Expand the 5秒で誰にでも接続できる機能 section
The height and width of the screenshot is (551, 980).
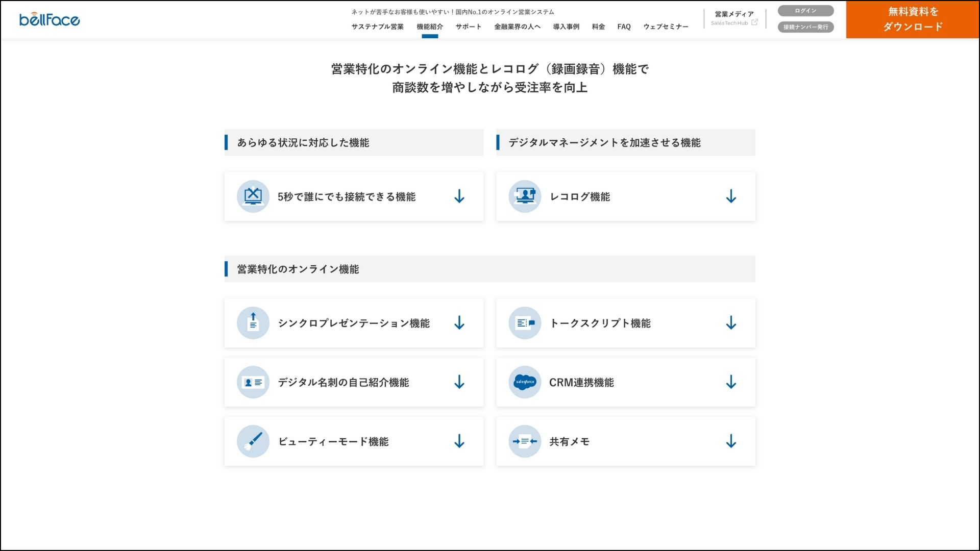[x=460, y=196]
